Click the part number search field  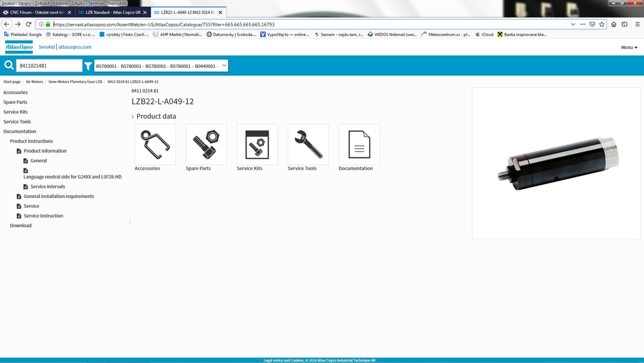point(50,66)
